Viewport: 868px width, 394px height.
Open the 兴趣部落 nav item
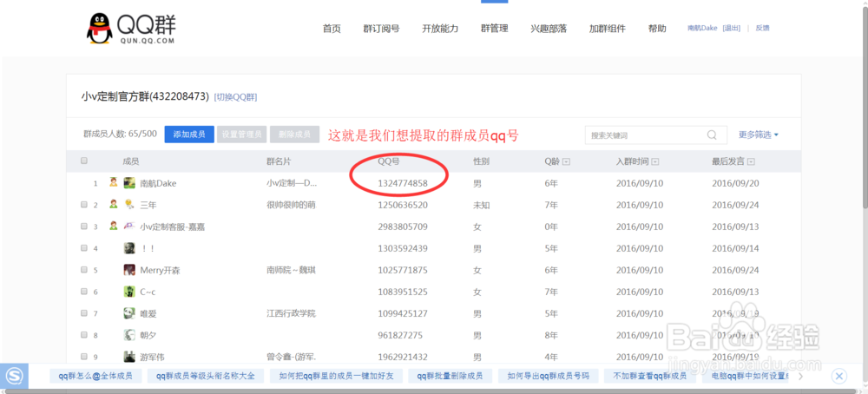coord(549,29)
